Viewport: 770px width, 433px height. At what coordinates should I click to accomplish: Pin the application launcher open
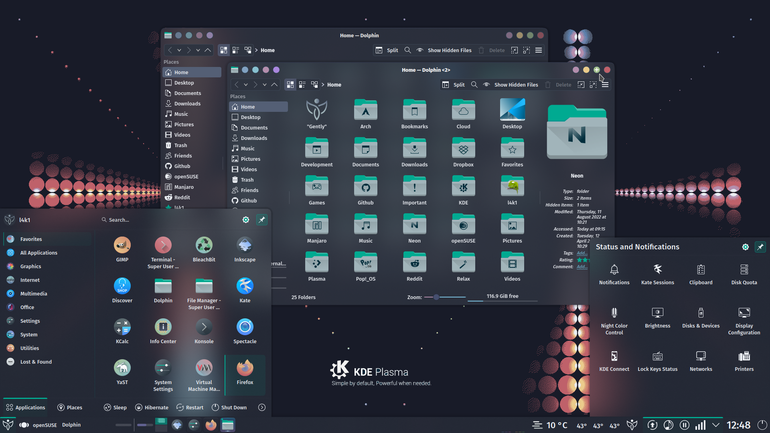pyautogui.click(x=262, y=220)
